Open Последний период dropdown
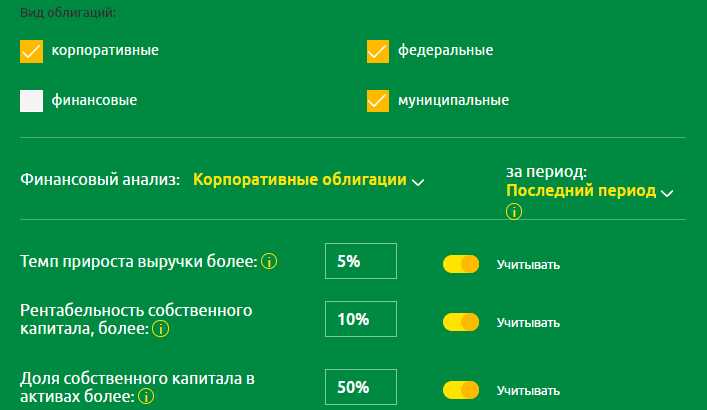The height and width of the screenshot is (410, 707). point(581,190)
